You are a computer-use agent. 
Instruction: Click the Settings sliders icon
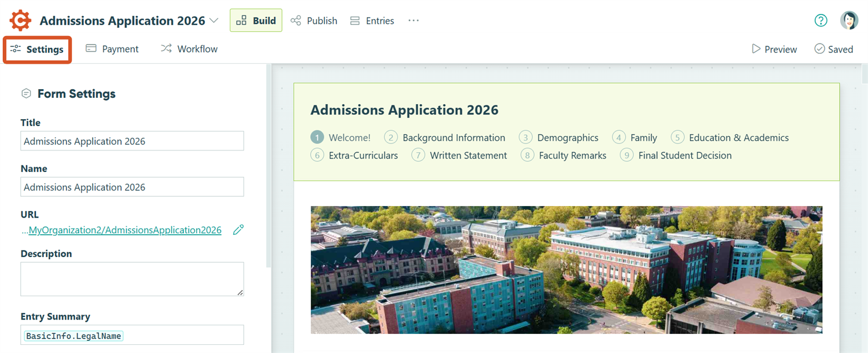(x=16, y=49)
